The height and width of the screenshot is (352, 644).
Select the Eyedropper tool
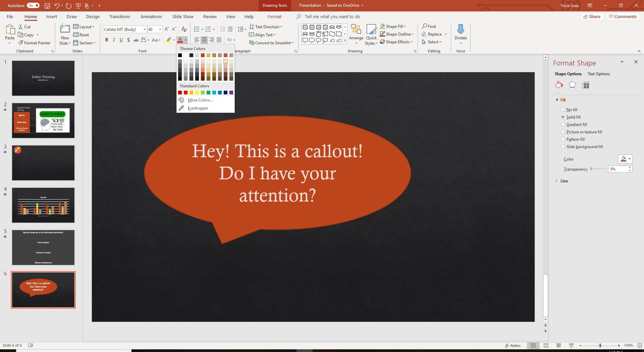pyautogui.click(x=197, y=108)
